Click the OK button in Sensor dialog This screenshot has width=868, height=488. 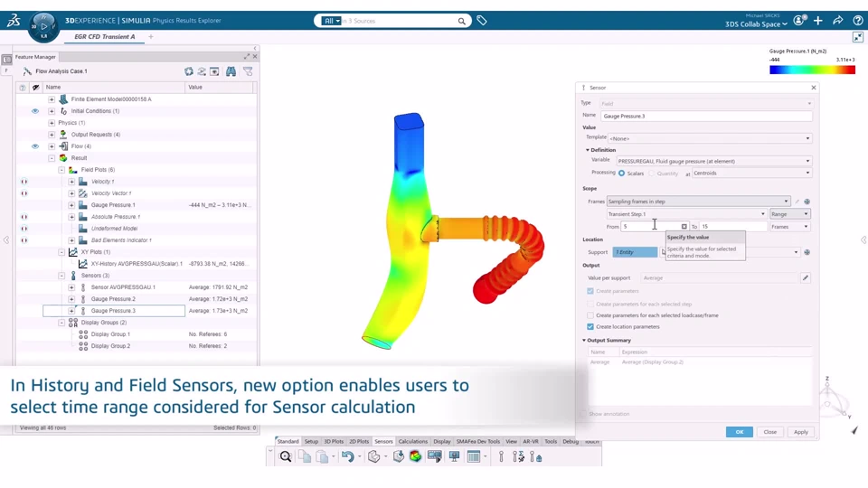(739, 432)
